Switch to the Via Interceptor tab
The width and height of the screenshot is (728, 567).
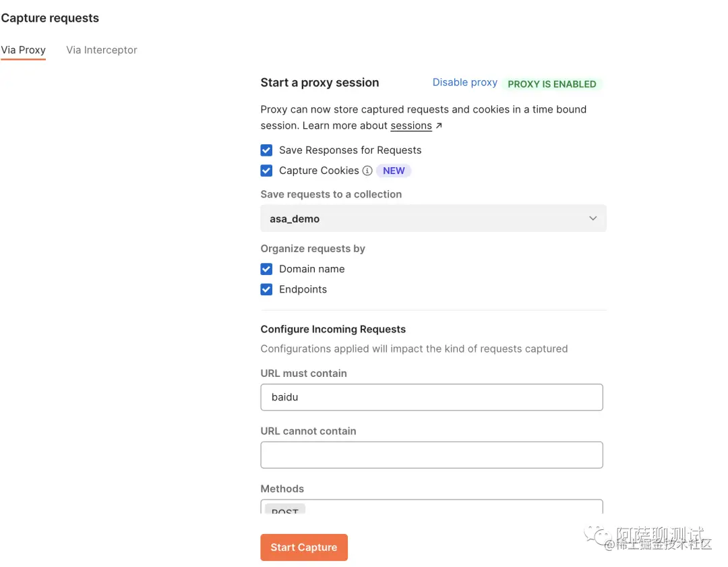102,50
